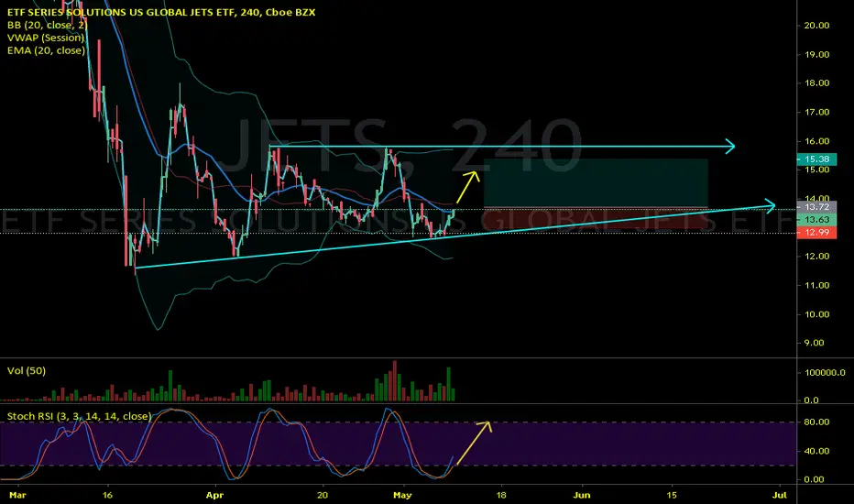Click the 20.00 price scale value

[x=817, y=25]
